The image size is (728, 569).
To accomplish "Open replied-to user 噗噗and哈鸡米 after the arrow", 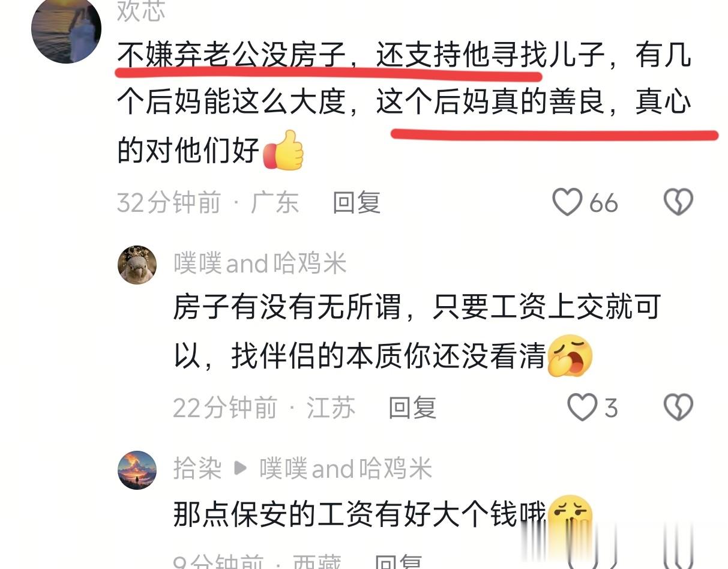I will (346, 469).
